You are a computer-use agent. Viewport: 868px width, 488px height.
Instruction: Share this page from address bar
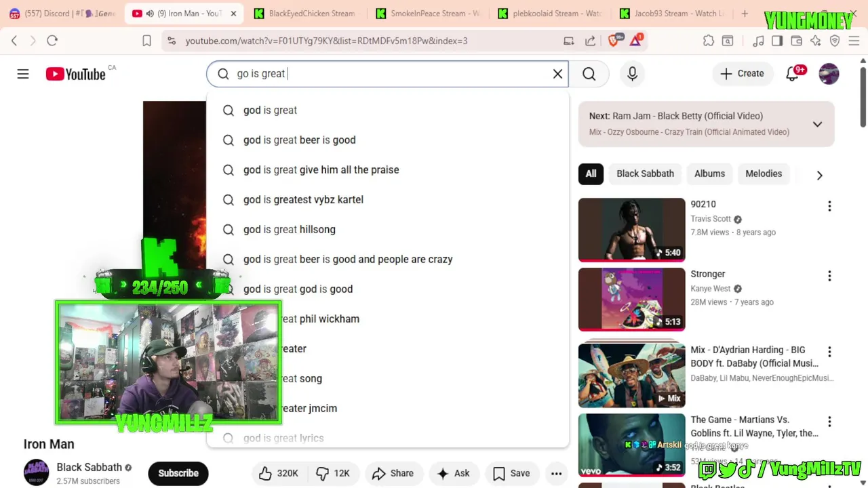(x=590, y=41)
